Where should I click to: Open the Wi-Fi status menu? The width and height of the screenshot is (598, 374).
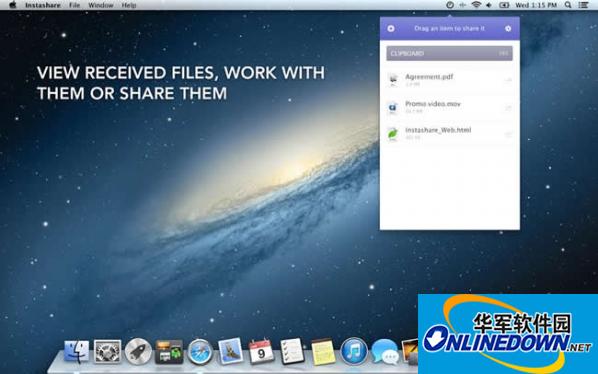[x=476, y=5]
